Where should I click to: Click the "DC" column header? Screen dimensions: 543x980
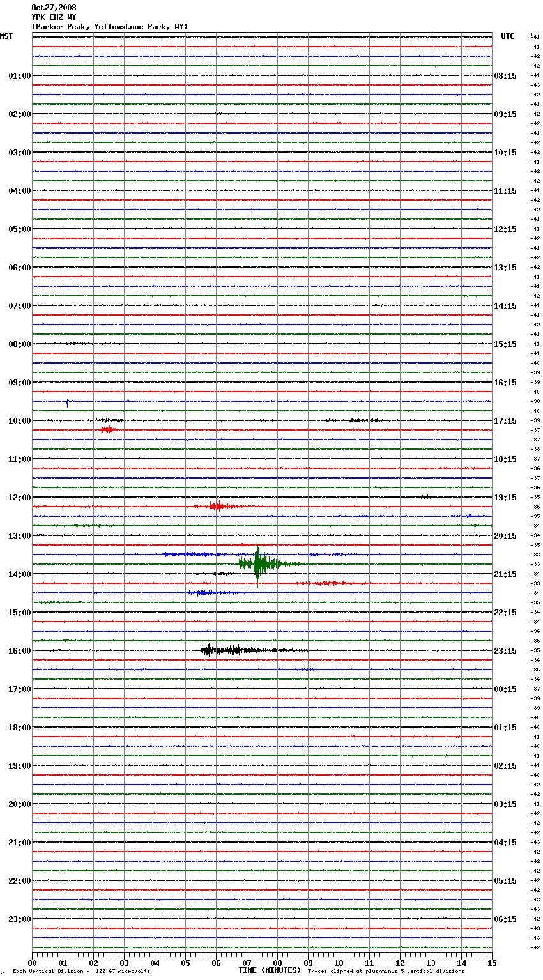coord(530,34)
